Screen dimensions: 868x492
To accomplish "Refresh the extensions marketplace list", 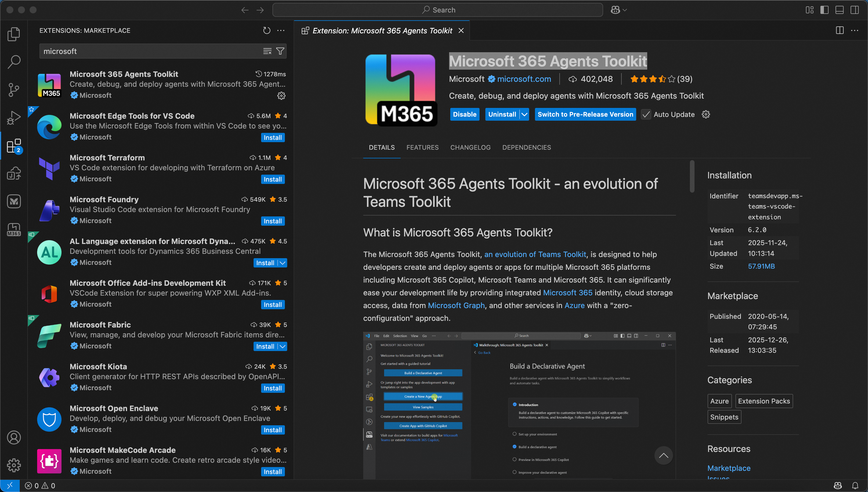I will (267, 30).
